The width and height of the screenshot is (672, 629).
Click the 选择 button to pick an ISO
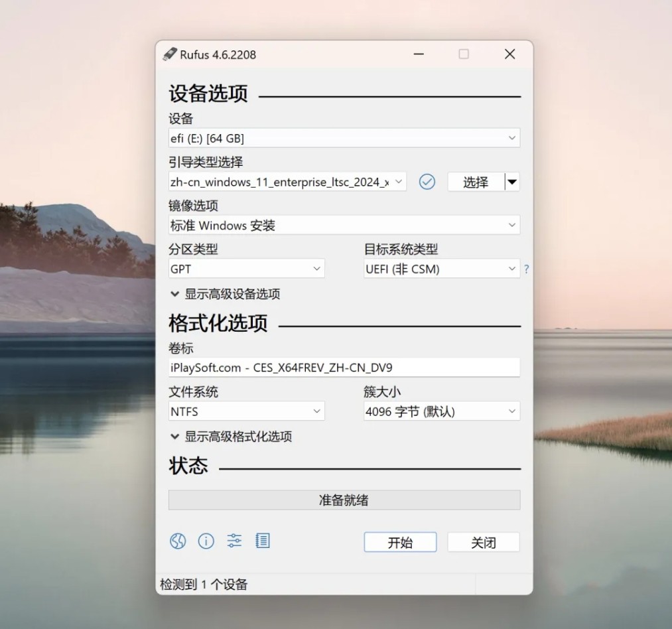[x=476, y=182]
